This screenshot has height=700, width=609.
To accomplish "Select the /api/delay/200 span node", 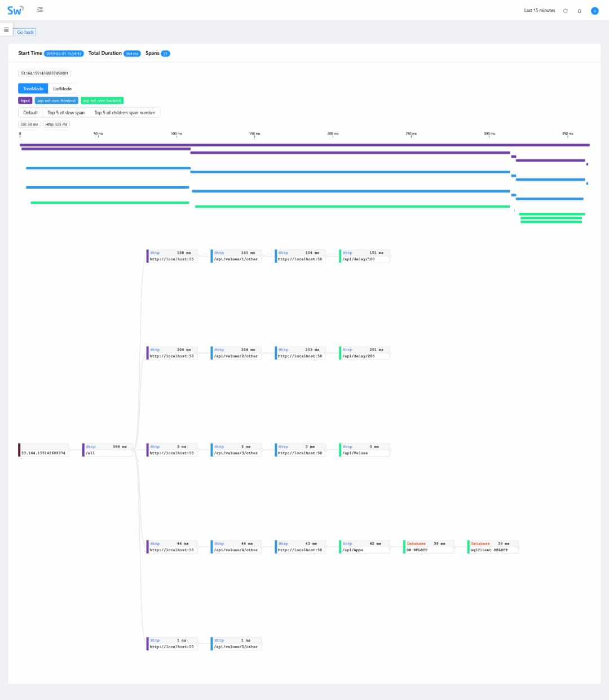I will (x=364, y=353).
